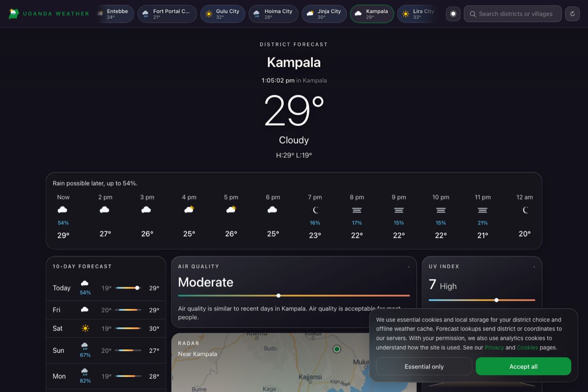Open the Radar map near Kampala
The width and height of the screenshot is (588, 392).
294,363
